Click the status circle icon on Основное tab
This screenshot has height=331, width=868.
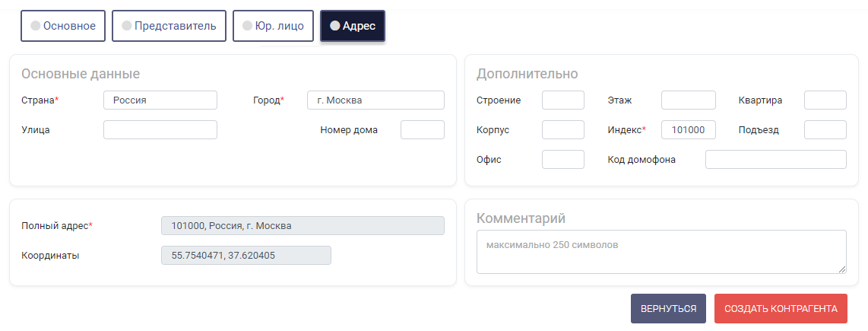coord(36,26)
